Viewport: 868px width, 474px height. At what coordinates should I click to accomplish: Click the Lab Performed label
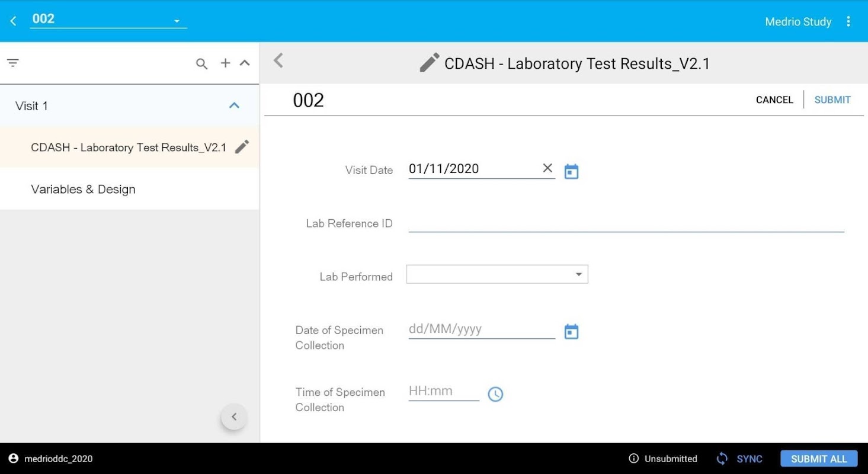pos(356,277)
